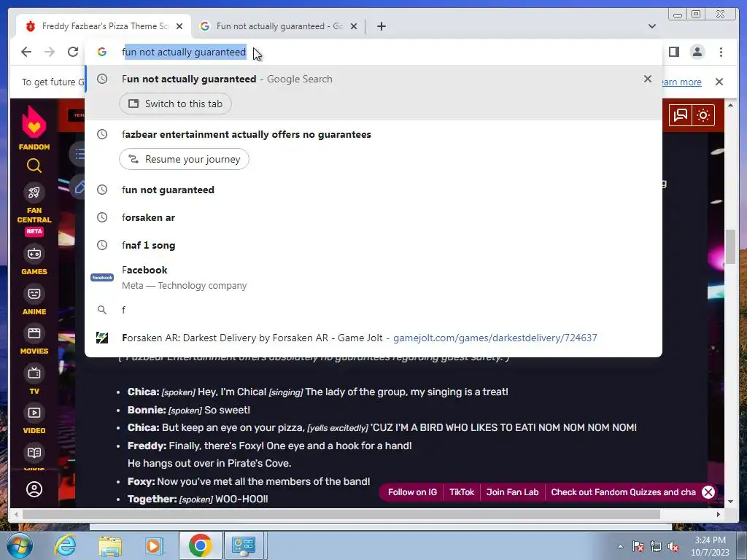Open a new tab with plus
The height and width of the screenshot is (560, 747).
click(x=381, y=26)
